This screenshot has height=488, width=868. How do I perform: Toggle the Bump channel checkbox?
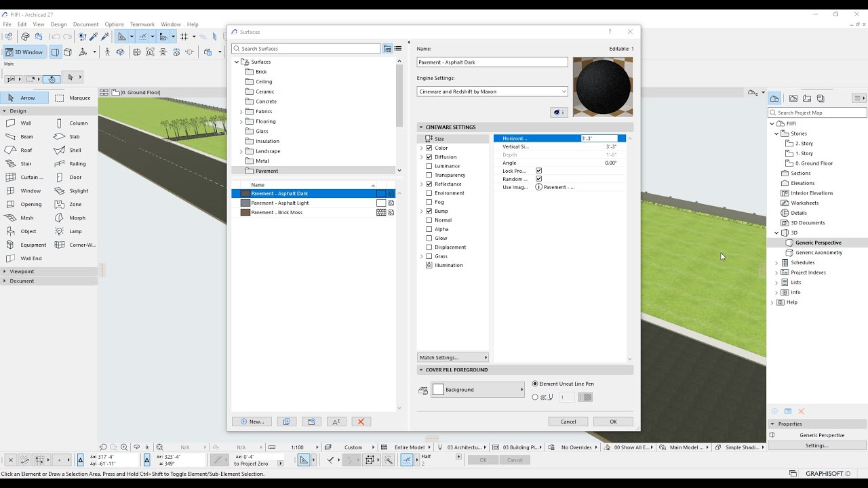(x=429, y=211)
